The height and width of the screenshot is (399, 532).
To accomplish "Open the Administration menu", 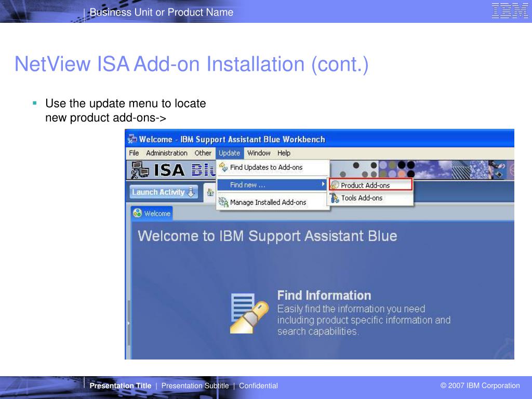I will [167, 153].
